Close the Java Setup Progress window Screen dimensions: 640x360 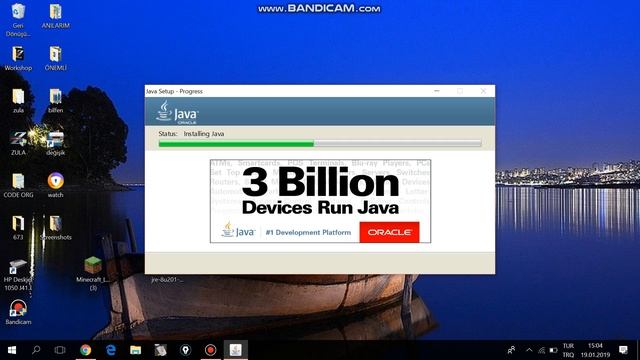[483, 91]
